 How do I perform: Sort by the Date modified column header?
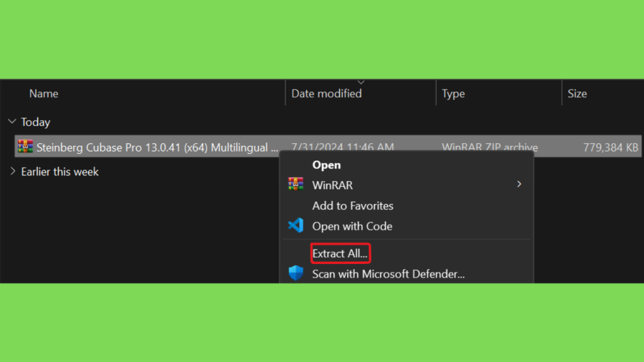coord(326,94)
